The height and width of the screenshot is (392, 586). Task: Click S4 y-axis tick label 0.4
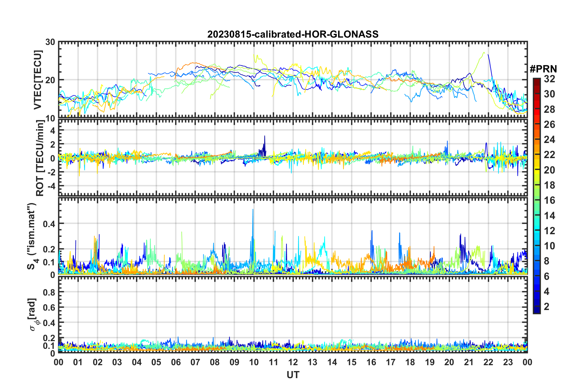[x=49, y=224]
